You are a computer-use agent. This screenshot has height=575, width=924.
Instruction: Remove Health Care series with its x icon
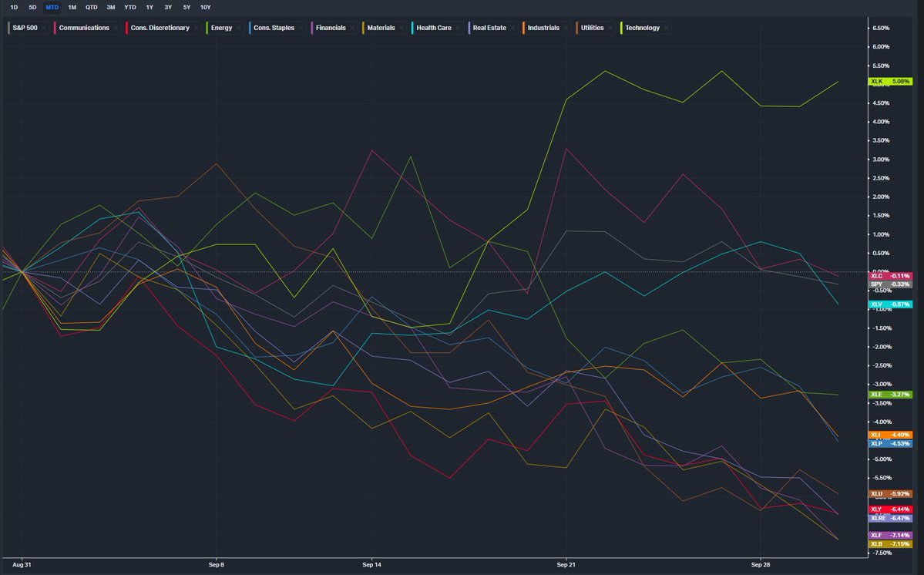(x=458, y=28)
